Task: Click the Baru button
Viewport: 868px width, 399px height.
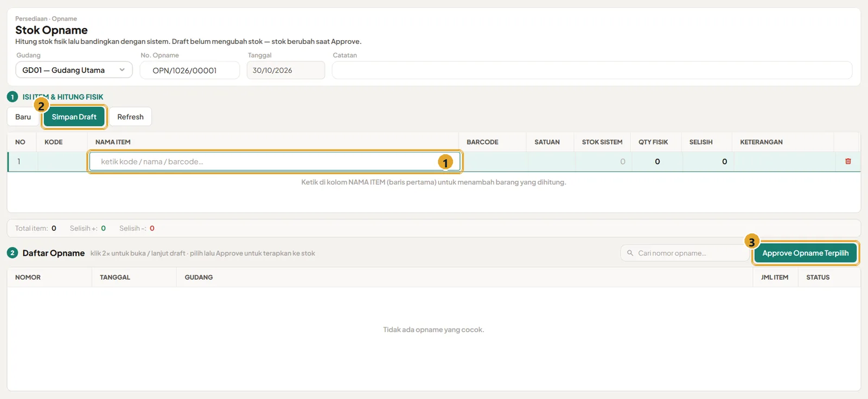Action: point(23,117)
